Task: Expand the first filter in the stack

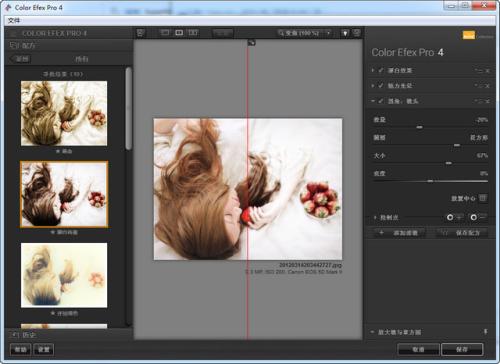Action: [x=373, y=70]
